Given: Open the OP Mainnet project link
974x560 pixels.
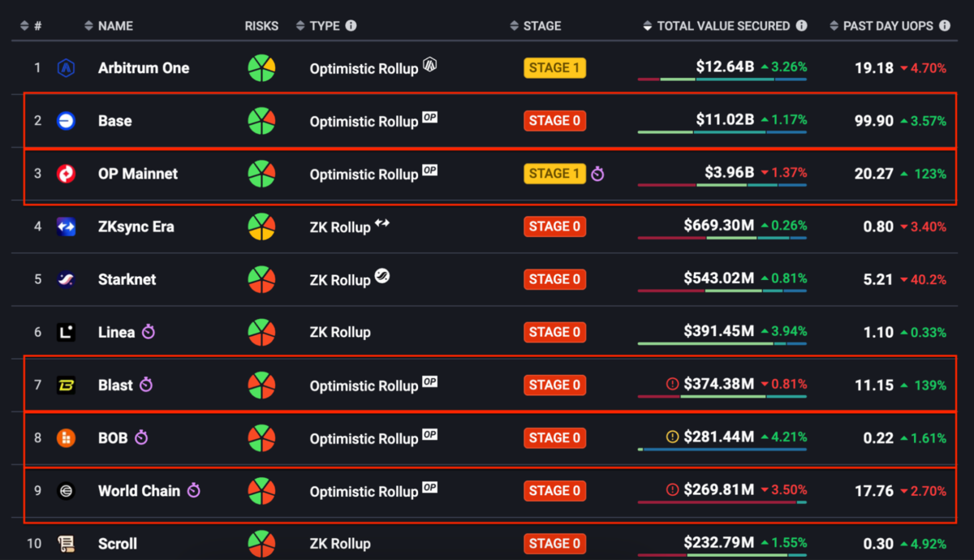Looking at the screenshot, I should pyautogui.click(x=138, y=174).
